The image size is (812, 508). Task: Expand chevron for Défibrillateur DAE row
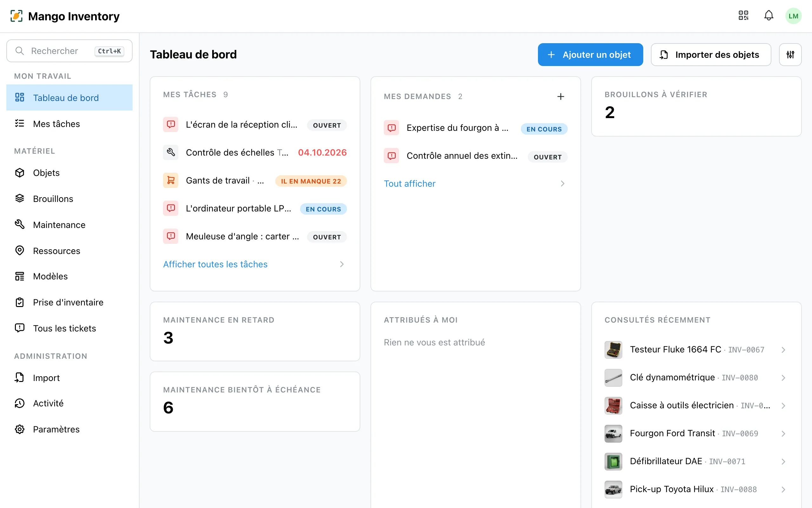click(783, 461)
